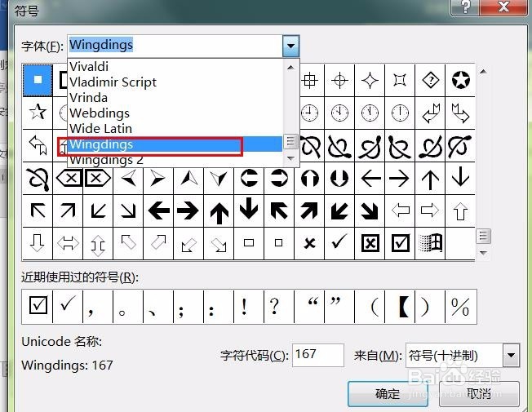This screenshot has width=532, height=412.
Task: Select the thin northwest arrow symbol
Action: tap(38, 210)
